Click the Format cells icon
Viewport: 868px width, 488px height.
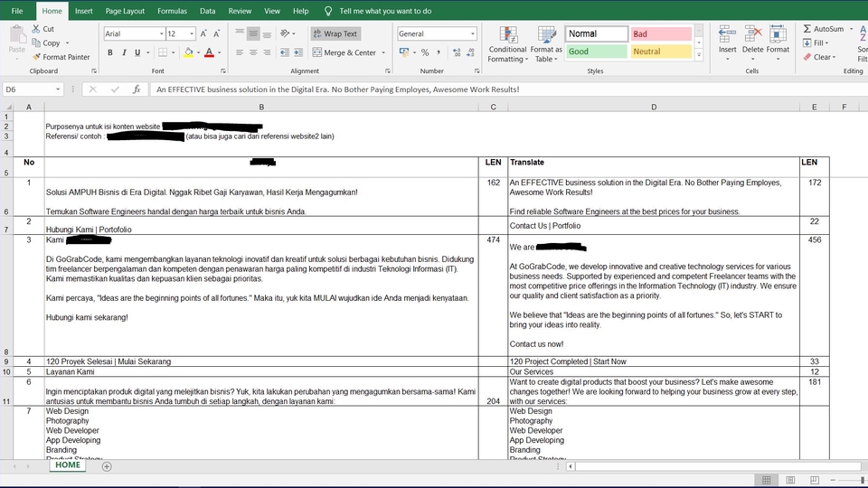pos(778,34)
